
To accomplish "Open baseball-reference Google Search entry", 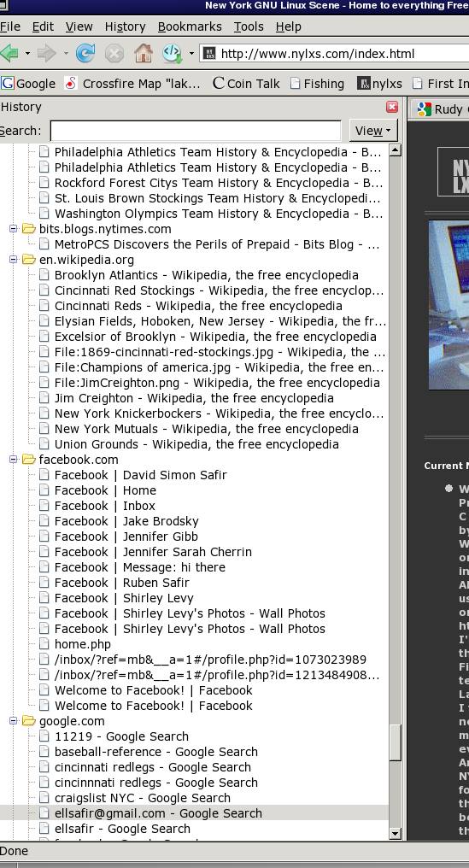I will (156, 752).
